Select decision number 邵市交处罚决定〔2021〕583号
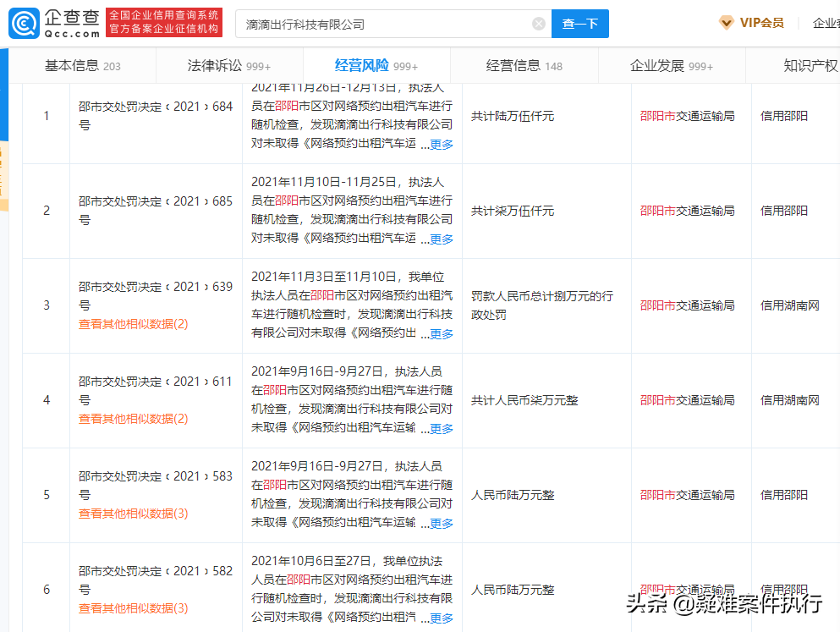The image size is (840, 632). coord(156,486)
